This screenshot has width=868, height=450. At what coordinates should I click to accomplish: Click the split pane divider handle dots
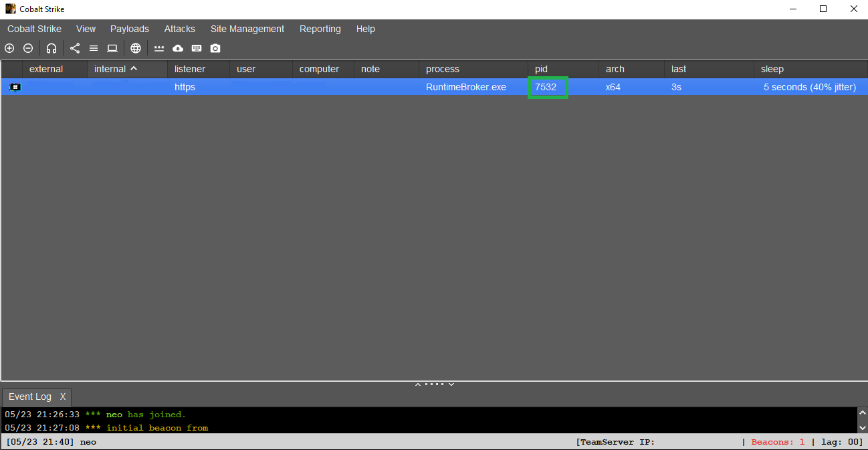click(434, 384)
